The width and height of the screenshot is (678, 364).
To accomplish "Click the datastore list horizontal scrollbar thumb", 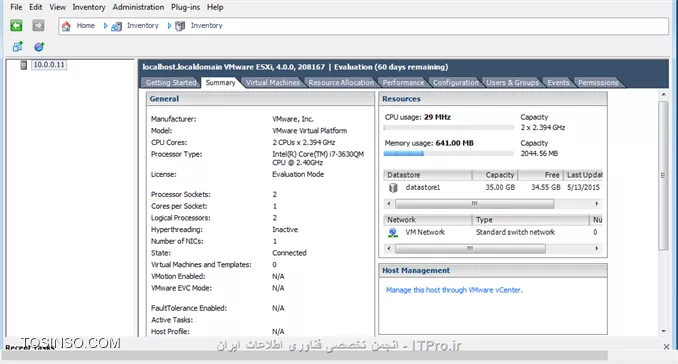I will pos(474,204).
